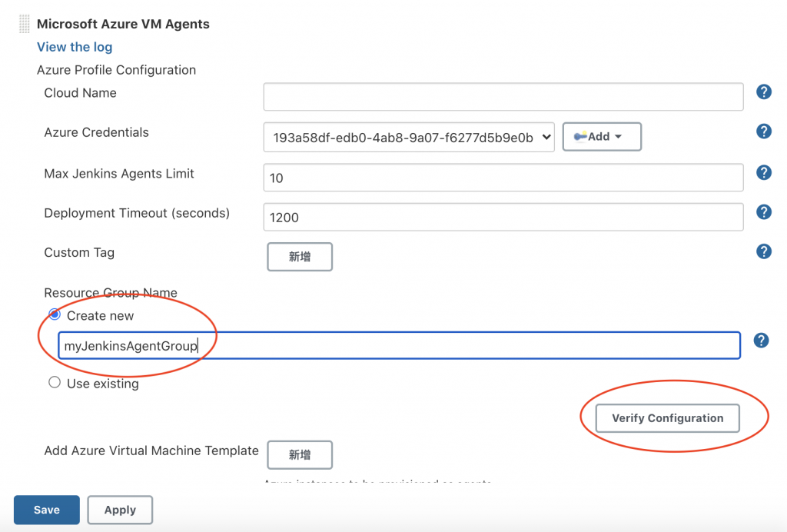Select the Create new radio button
The height and width of the screenshot is (532, 787).
tap(55, 314)
